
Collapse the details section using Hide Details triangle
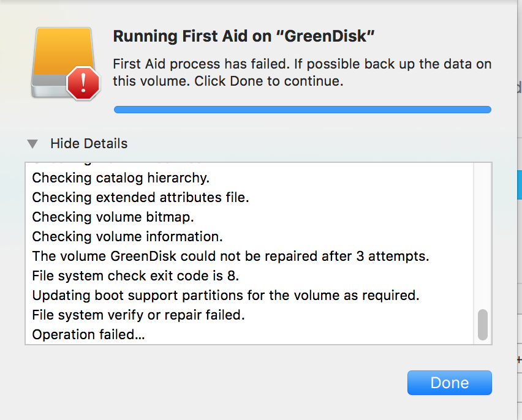(32, 143)
